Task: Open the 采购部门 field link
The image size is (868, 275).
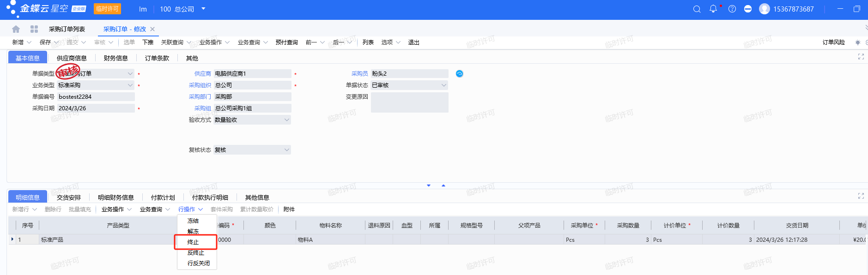Action: [x=200, y=97]
